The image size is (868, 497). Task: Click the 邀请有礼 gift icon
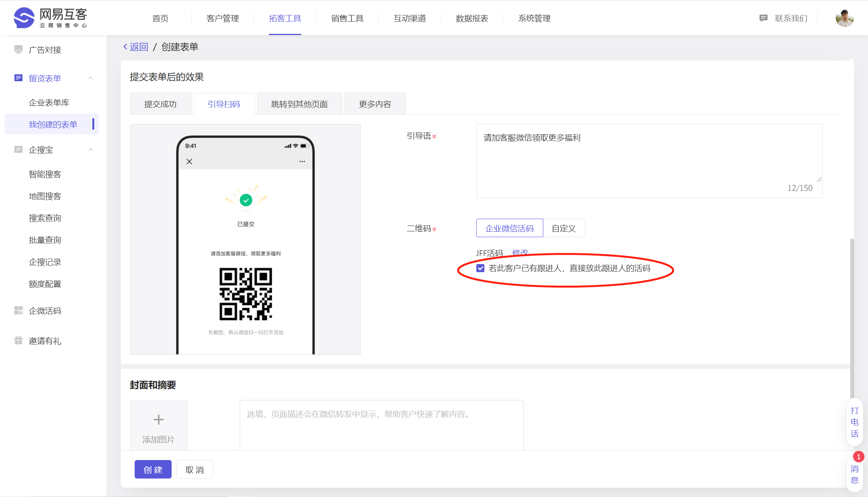(x=18, y=340)
